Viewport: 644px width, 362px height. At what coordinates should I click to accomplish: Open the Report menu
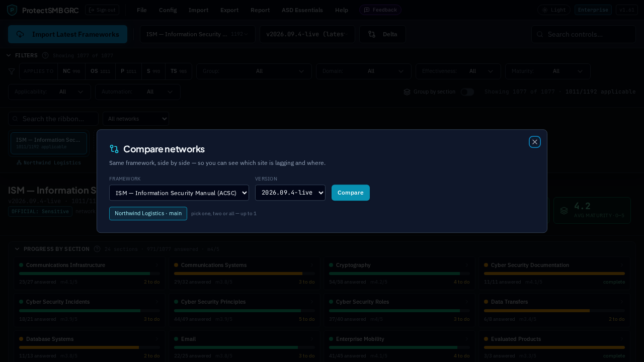pos(260,10)
